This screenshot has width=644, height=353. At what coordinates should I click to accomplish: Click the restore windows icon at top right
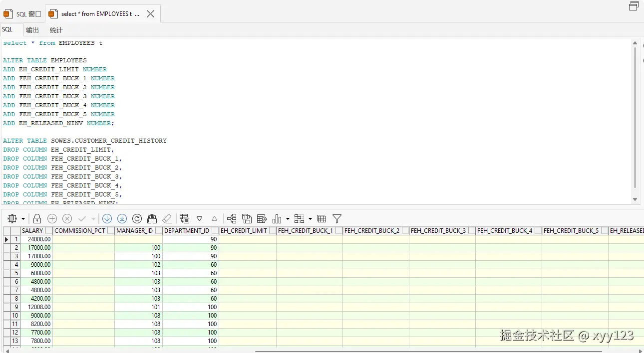[x=634, y=6]
